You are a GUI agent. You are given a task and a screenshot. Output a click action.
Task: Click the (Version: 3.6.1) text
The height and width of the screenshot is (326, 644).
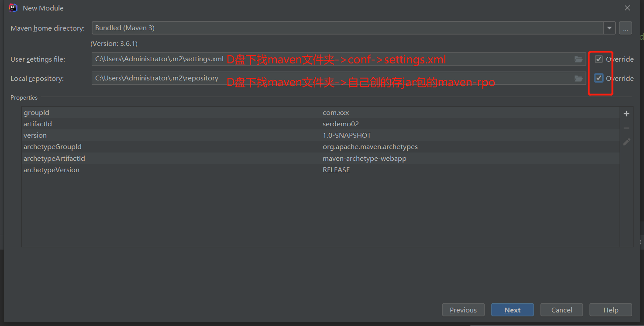click(114, 44)
